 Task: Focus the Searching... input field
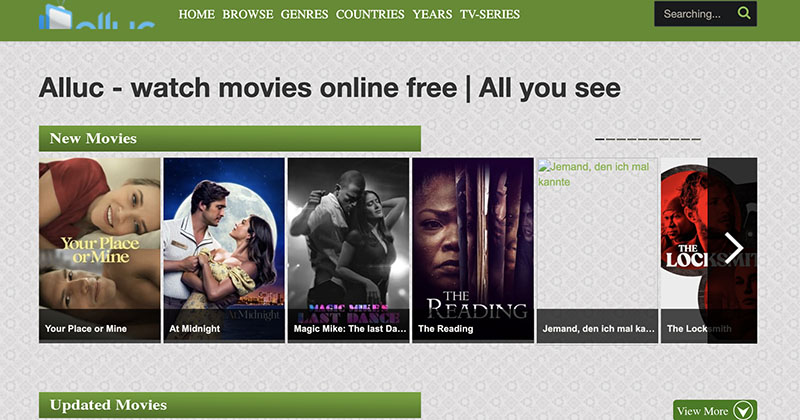point(696,14)
